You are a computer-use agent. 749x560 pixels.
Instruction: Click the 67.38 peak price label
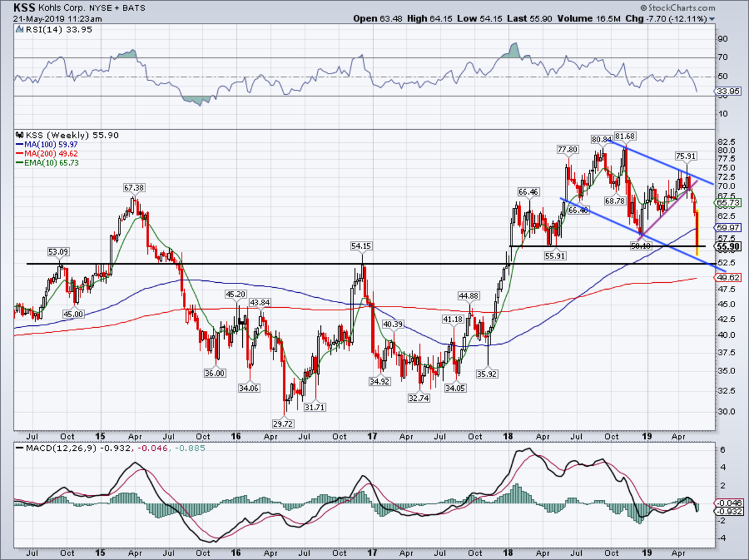tap(135, 187)
